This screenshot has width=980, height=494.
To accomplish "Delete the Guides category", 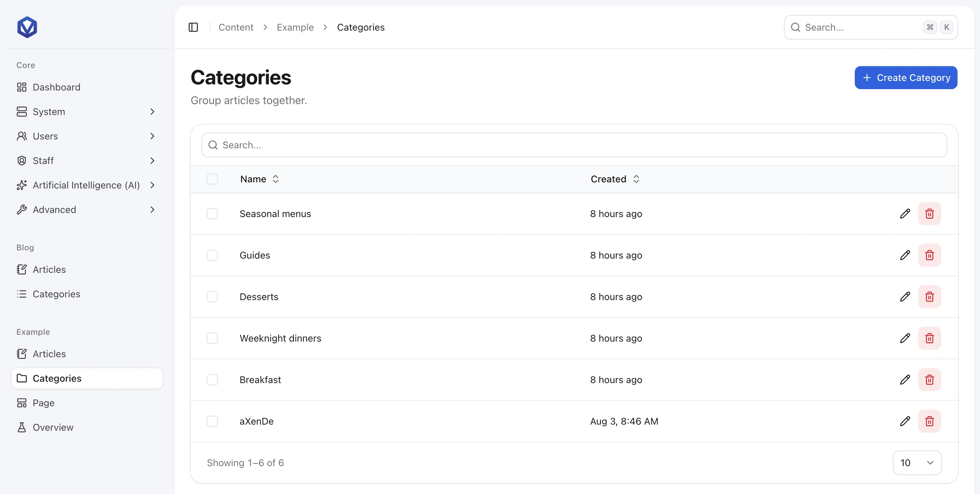I will 929,255.
